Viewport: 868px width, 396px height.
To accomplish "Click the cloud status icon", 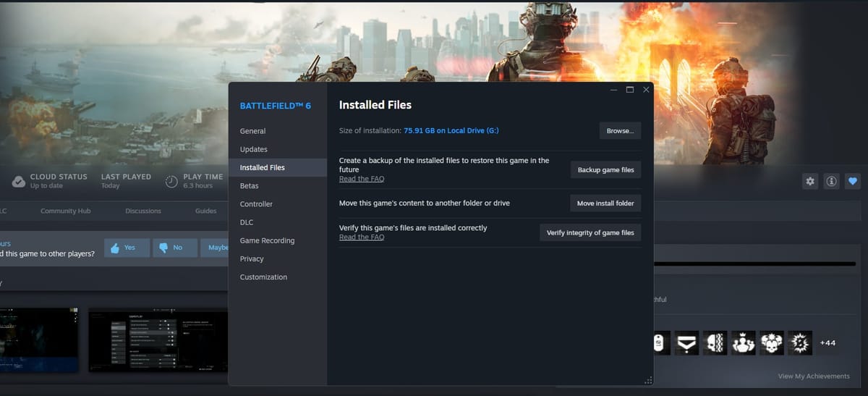I will [17, 181].
